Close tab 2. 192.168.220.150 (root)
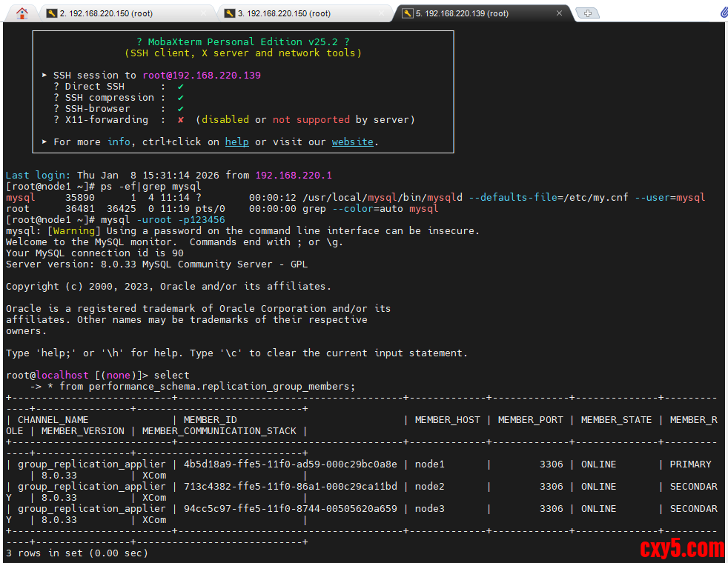 click(205, 13)
